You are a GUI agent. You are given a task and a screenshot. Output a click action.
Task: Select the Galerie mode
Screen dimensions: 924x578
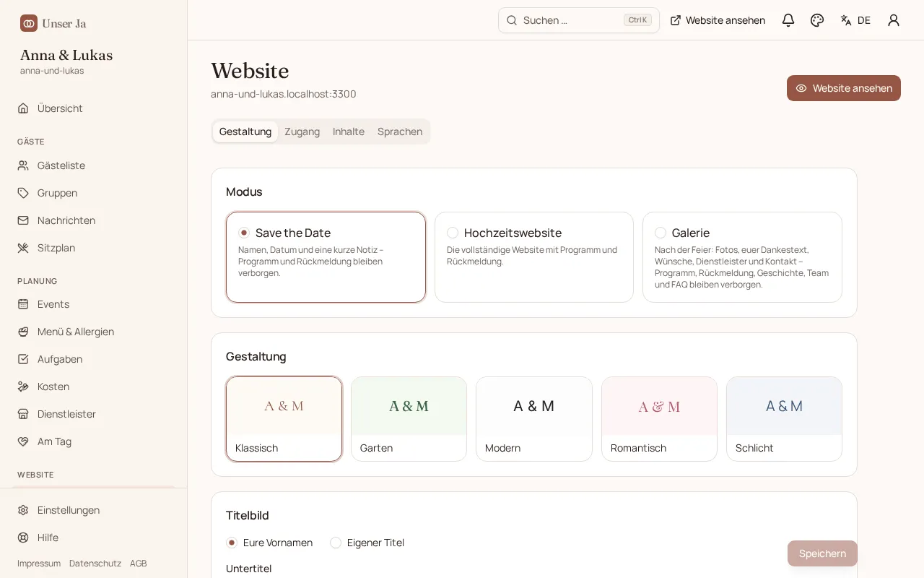(742, 257)
